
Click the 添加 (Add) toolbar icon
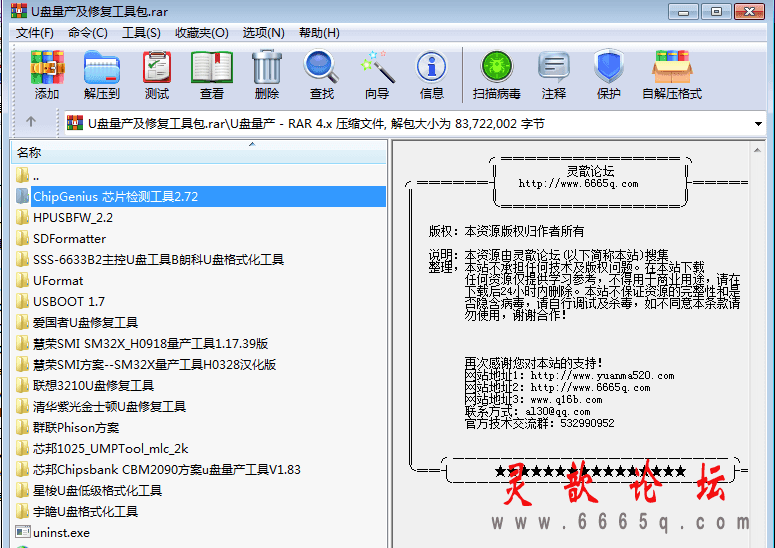tap(47, 67)
